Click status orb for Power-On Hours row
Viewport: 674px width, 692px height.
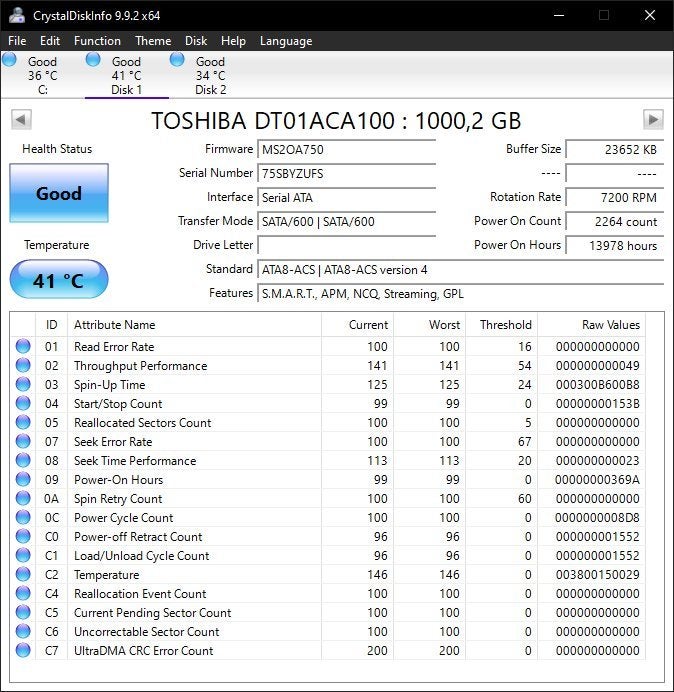click(23, 479)
